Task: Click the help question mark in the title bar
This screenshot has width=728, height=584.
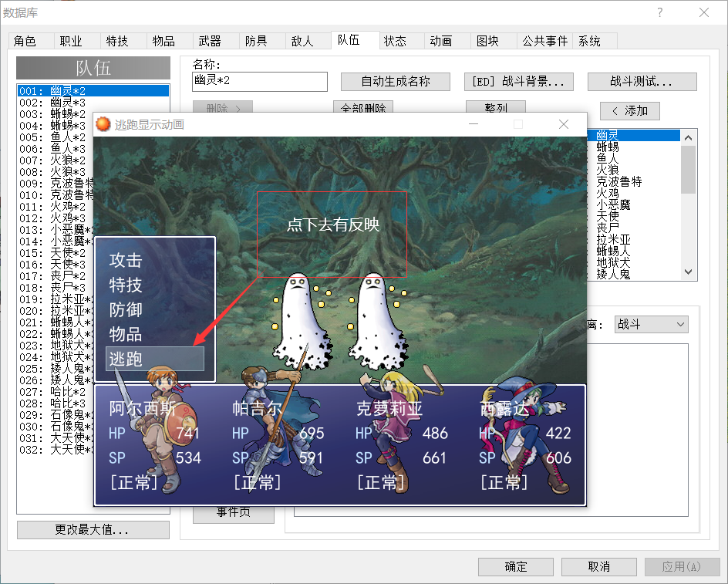Action: [660, 12]
